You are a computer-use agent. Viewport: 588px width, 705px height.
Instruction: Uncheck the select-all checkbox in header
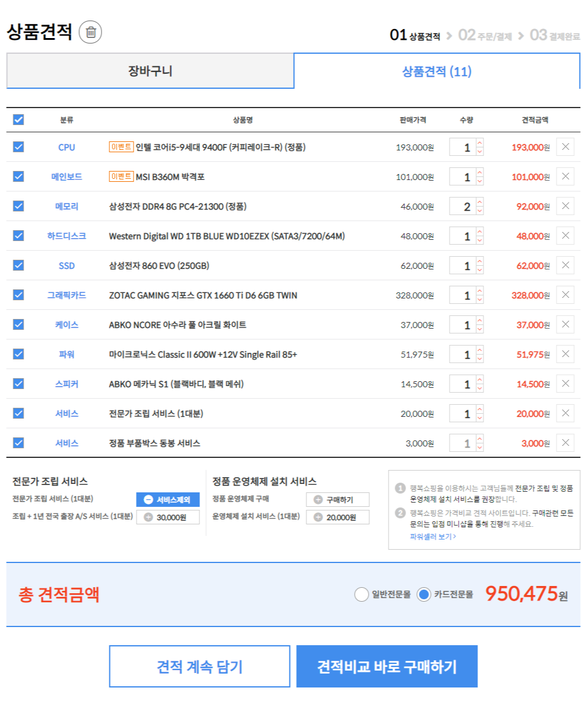coord(19,120)
